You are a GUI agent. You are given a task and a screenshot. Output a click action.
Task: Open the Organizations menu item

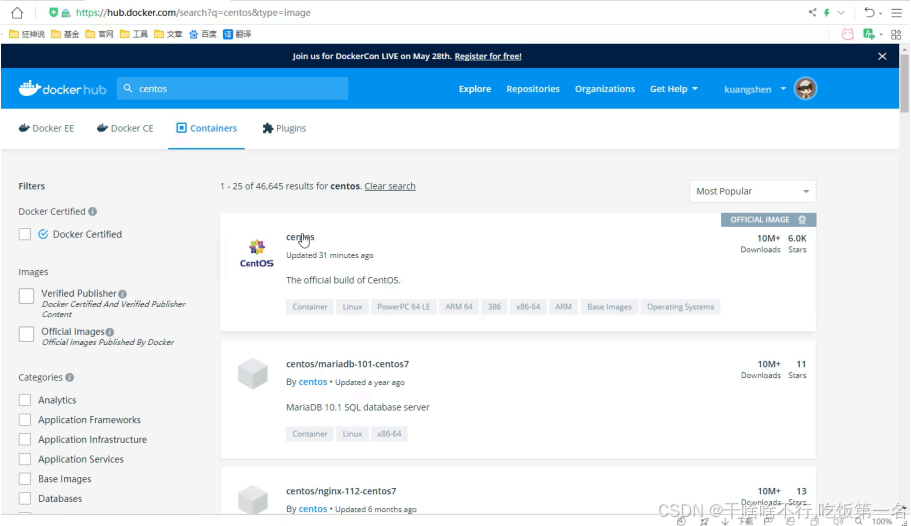point(605,89)
